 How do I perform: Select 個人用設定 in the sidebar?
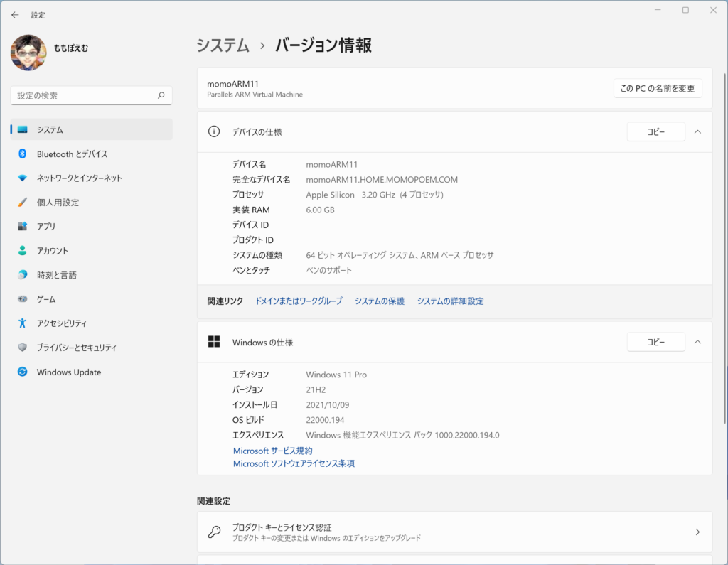point(92,202)
